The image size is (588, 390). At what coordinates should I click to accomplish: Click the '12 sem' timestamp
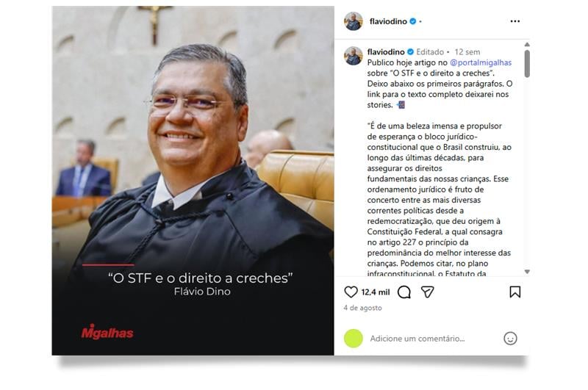pyautogui.click(x=467, y=51)
